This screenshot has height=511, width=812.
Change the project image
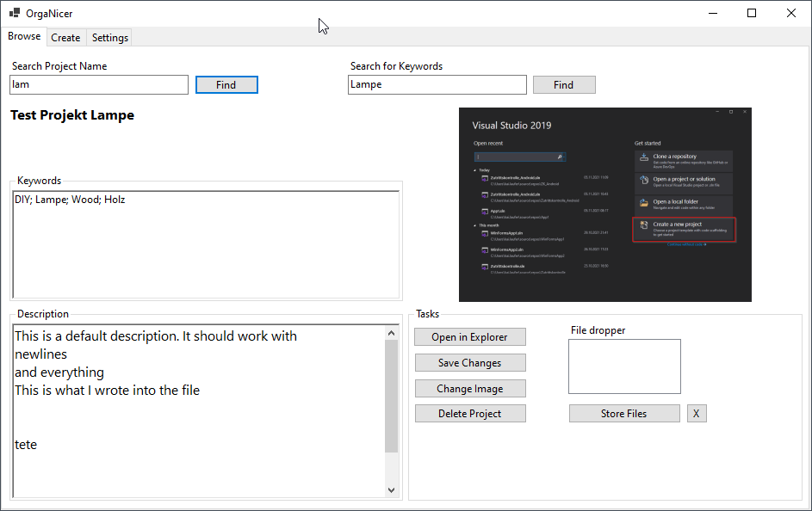coord(470,388)
